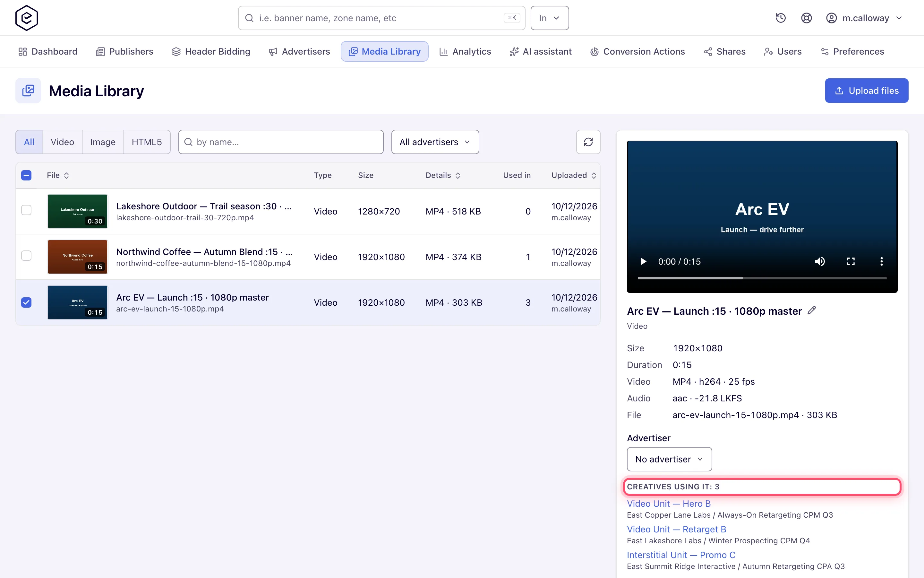Check the Lakeshore Outdoor row checkbox
924x578 pixels.
[26, 210]
